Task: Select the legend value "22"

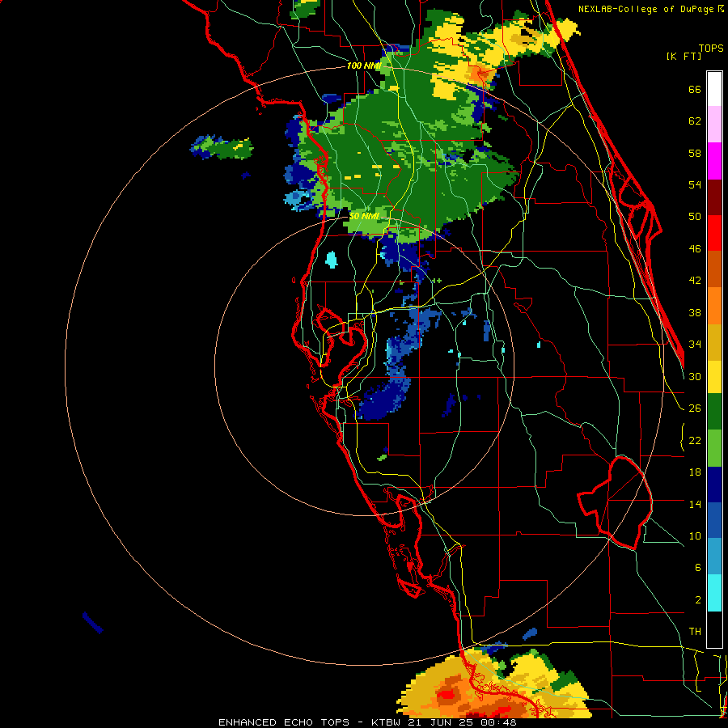Action: pos(695,440)
